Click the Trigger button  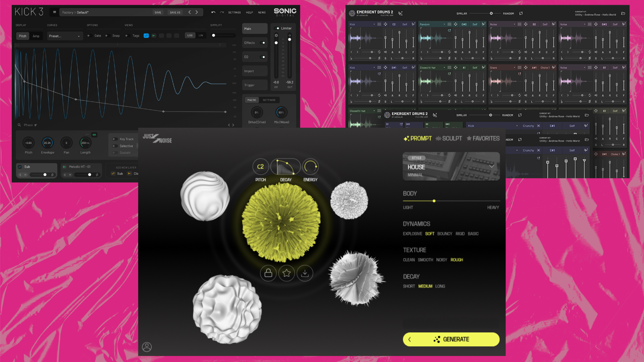(255, 85)
